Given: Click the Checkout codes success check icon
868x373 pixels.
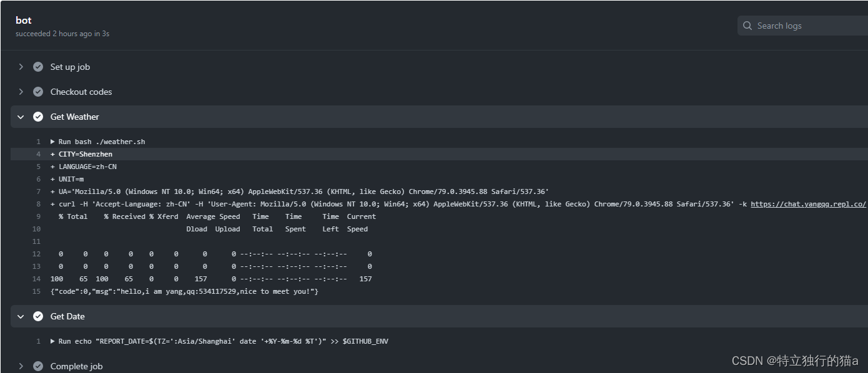Looking at the screenshot, I should coord(38,92).
